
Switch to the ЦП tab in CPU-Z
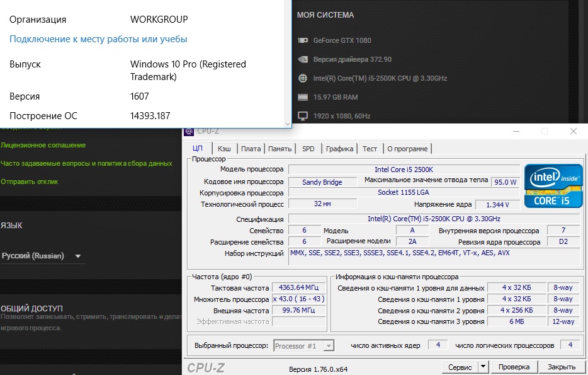[198, 148]
